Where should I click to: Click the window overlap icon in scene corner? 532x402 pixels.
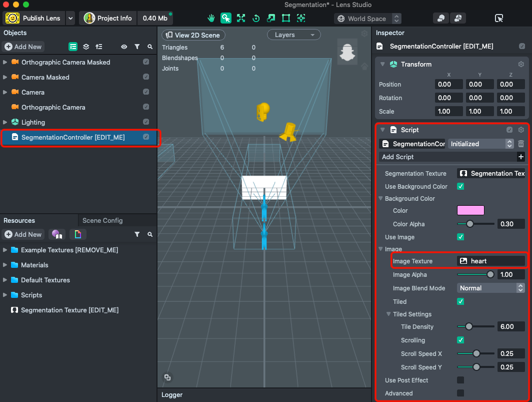click(167, 377)
